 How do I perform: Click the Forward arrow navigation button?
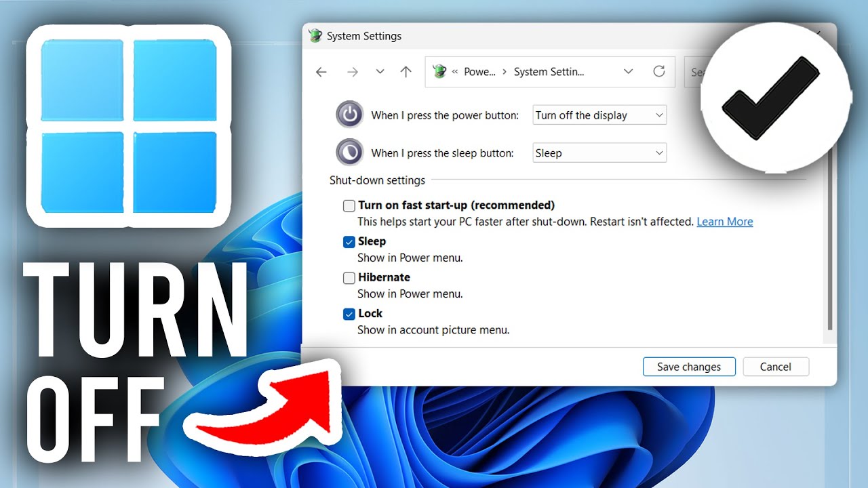(x=352, y=72)
